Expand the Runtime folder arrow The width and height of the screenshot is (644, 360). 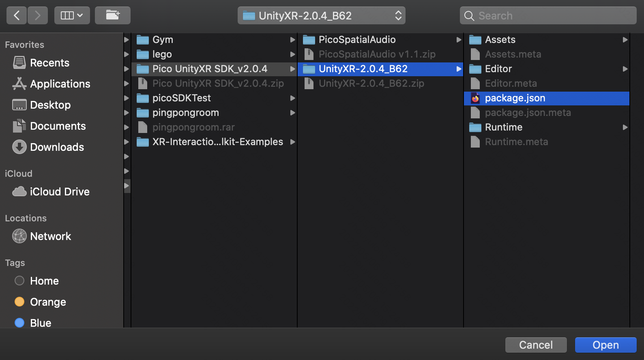[x=625, y=127]
